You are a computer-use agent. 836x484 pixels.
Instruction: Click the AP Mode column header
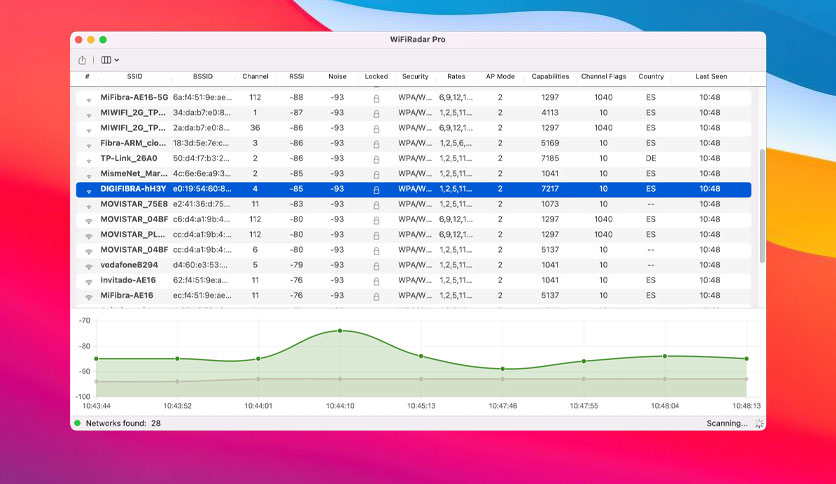point(500,77)
